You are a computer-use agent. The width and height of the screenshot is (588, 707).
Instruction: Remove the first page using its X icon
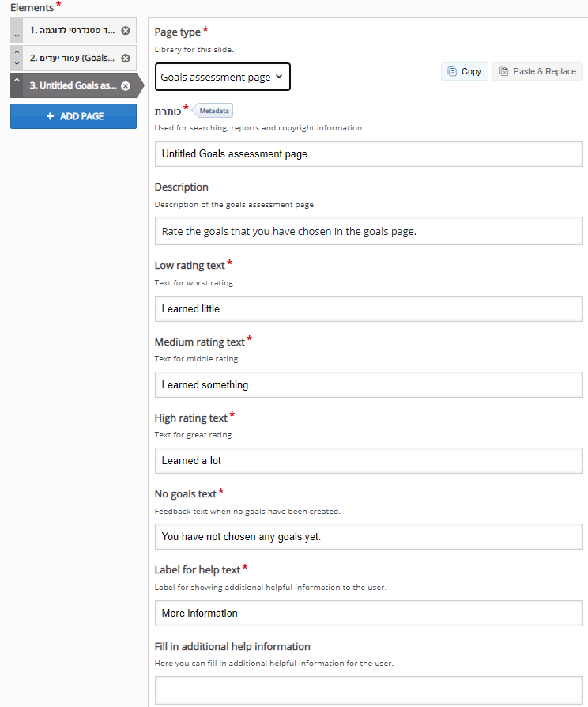coord(125,30)
